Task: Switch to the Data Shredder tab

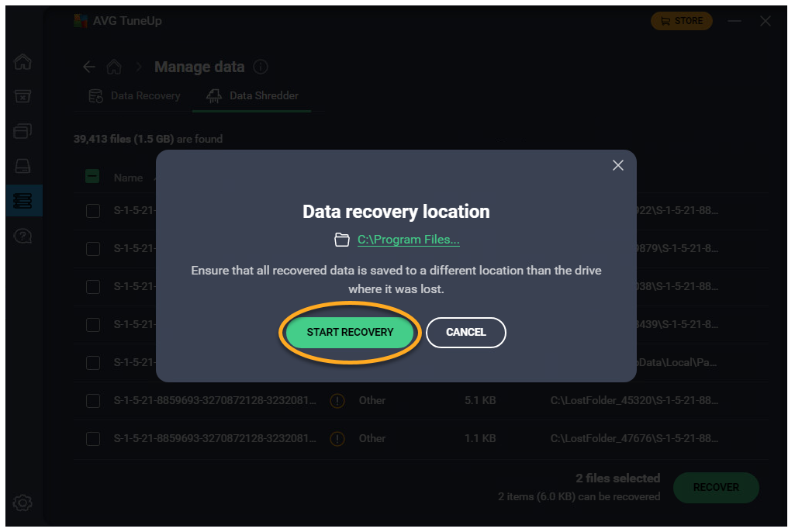Action: click(x=253, y=96)
